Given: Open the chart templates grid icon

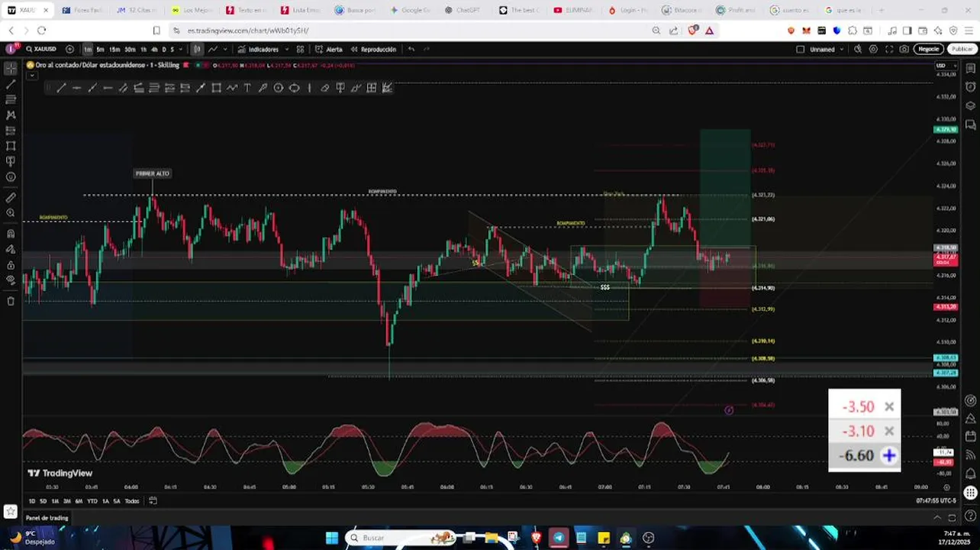Looking at the screenshot, I should point(300,49).
